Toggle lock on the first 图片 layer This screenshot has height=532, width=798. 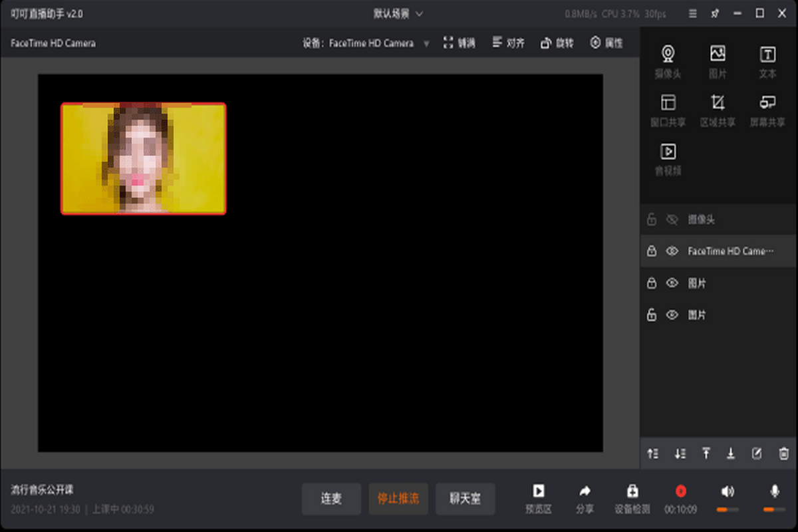(x=652, y=283)
